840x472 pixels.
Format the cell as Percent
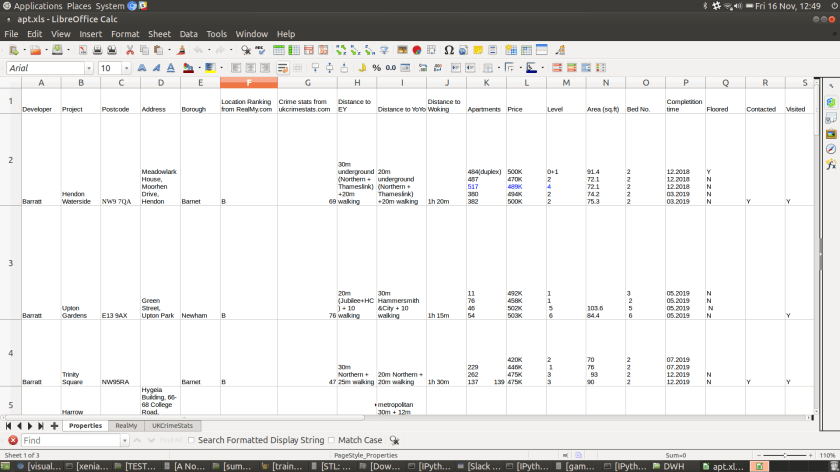pos(377,68)
